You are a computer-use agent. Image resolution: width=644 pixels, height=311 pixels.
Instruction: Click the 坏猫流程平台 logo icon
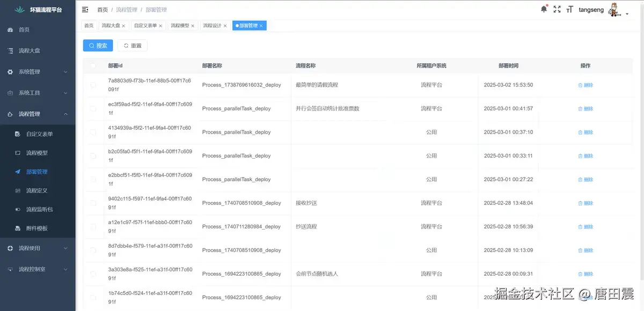[20, 10]
